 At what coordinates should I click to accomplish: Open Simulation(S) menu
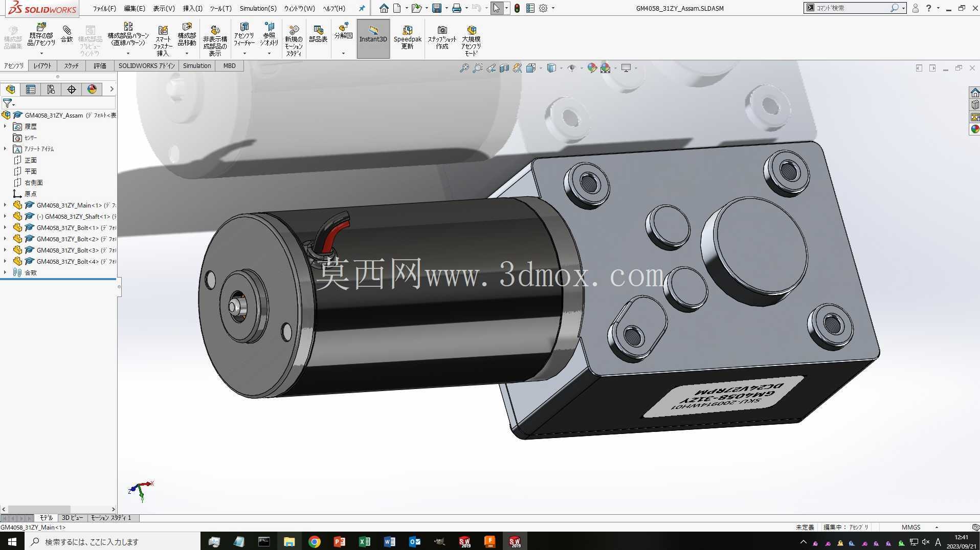(258, 8)
